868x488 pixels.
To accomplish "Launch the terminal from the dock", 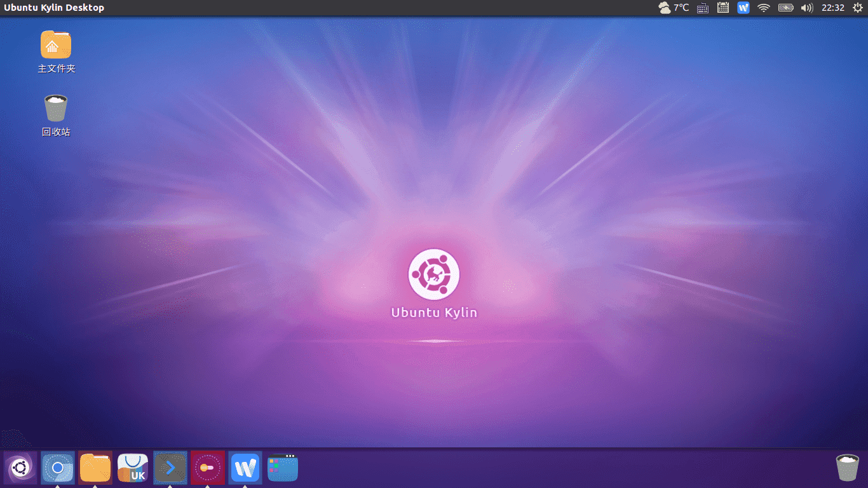I will 170,468.
